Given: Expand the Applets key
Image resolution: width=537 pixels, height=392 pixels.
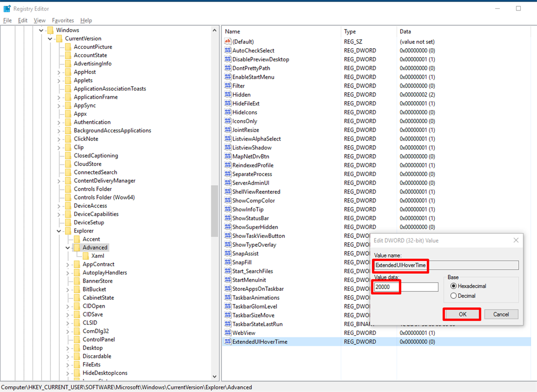Looking at the screenshot, I should click(x=59, y=81).
